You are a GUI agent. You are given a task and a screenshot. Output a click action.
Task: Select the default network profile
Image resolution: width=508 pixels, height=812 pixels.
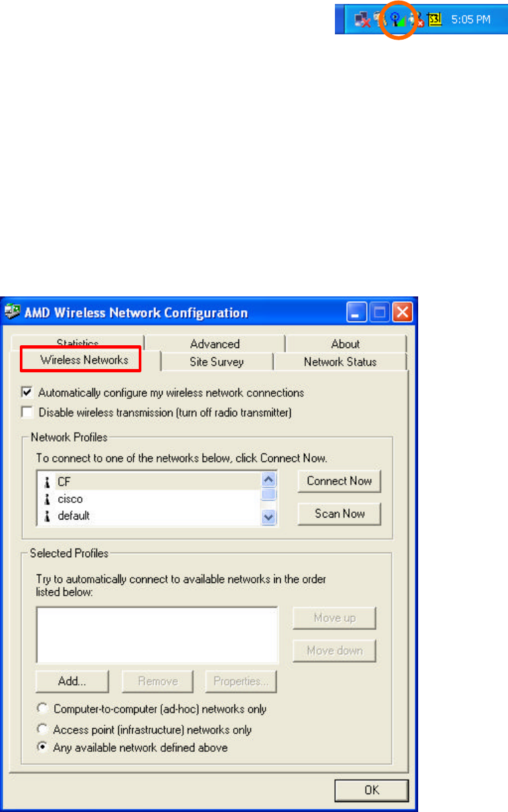pyautogui.click(x=149, y=516)
